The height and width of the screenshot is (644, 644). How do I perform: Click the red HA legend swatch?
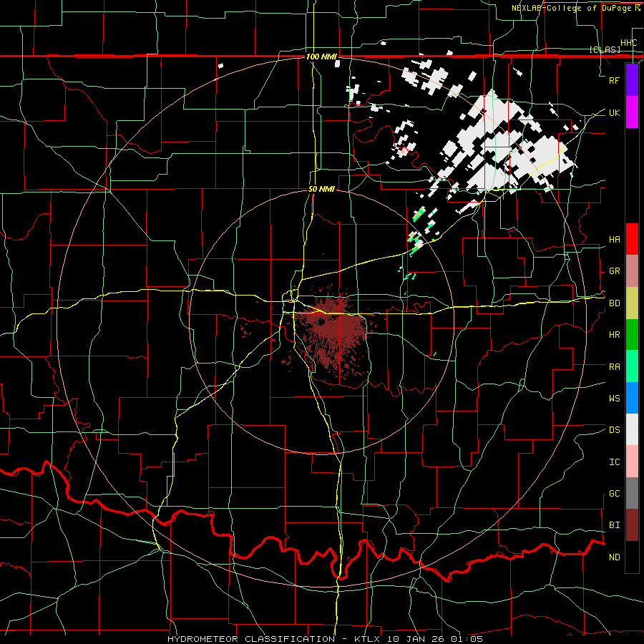click(x=632, y=239)
